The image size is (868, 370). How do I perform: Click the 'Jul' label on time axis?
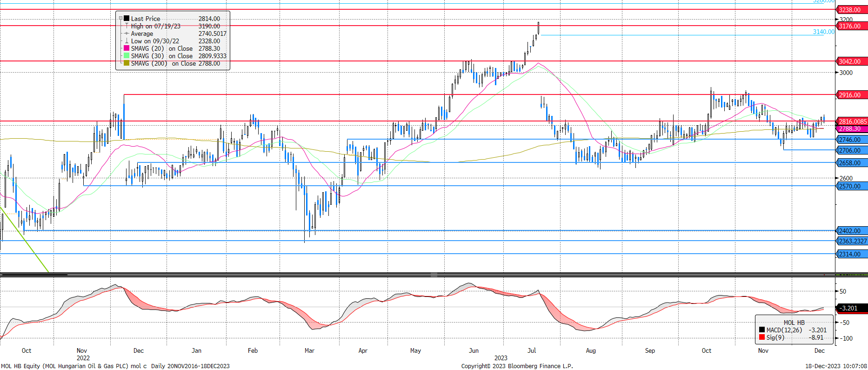(532, 350)
